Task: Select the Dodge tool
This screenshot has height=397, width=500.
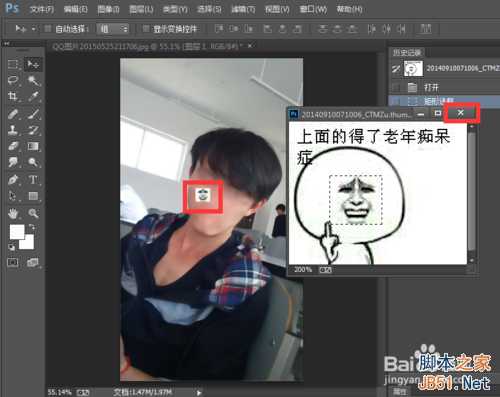Action: [x=33, y=162]
